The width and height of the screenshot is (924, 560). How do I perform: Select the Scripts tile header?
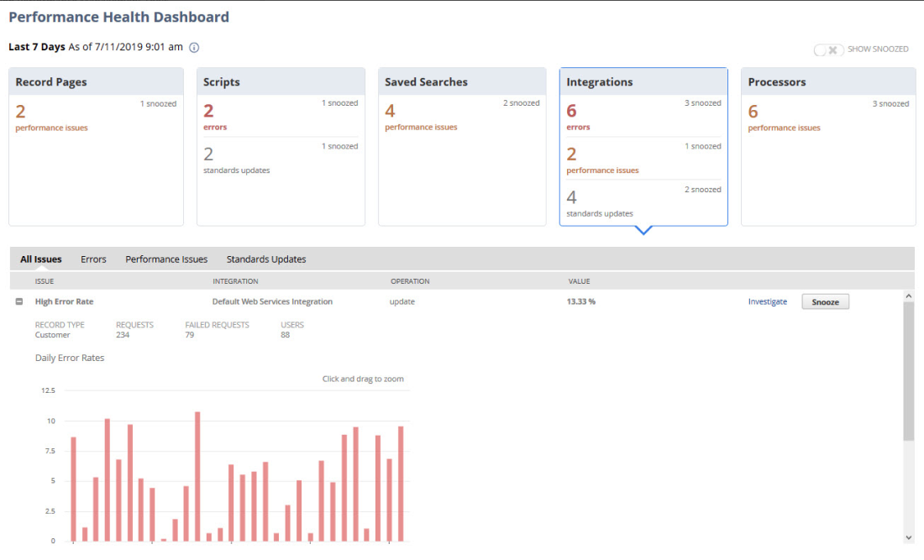(281, 82)
